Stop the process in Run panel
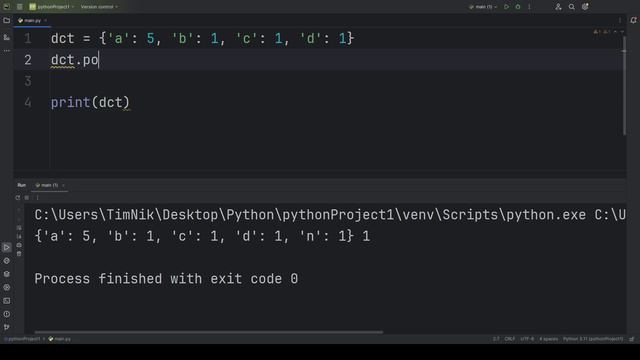This screenshot has height=360, width=640. click(27, 198)
